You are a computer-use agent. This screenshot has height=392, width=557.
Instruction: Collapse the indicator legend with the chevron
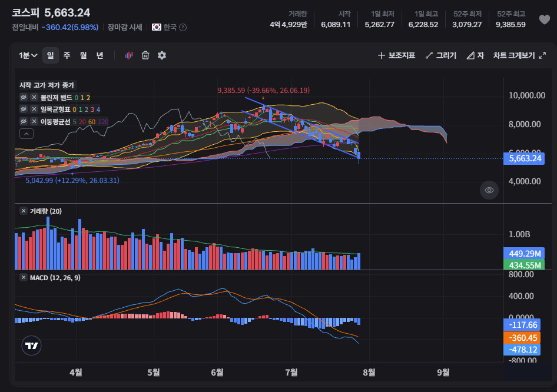click(x=26, y=134)
